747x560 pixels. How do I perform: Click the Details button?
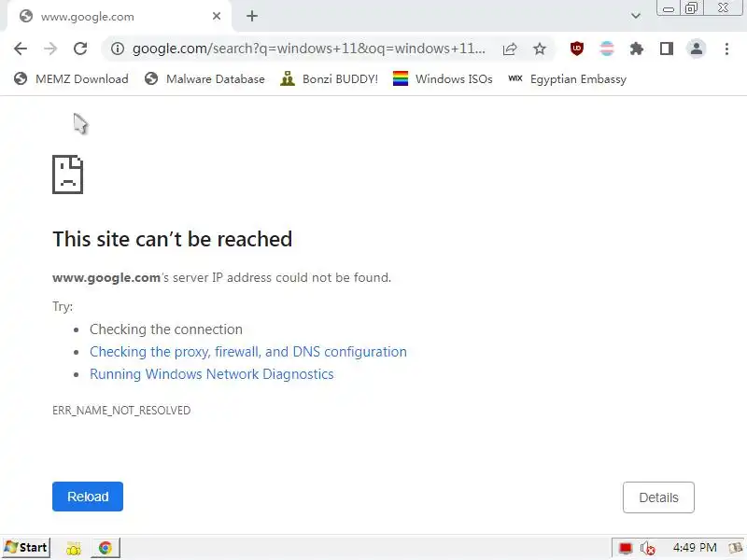658,497
